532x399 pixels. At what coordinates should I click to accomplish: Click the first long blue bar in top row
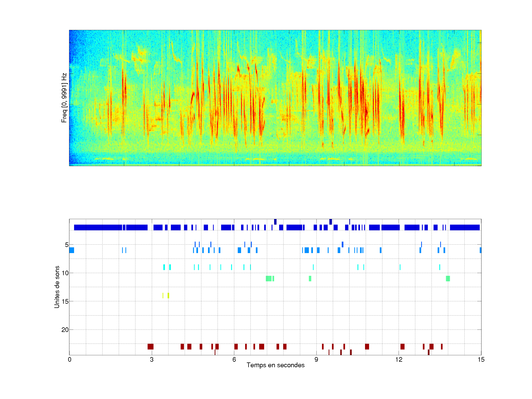(98, 227)
